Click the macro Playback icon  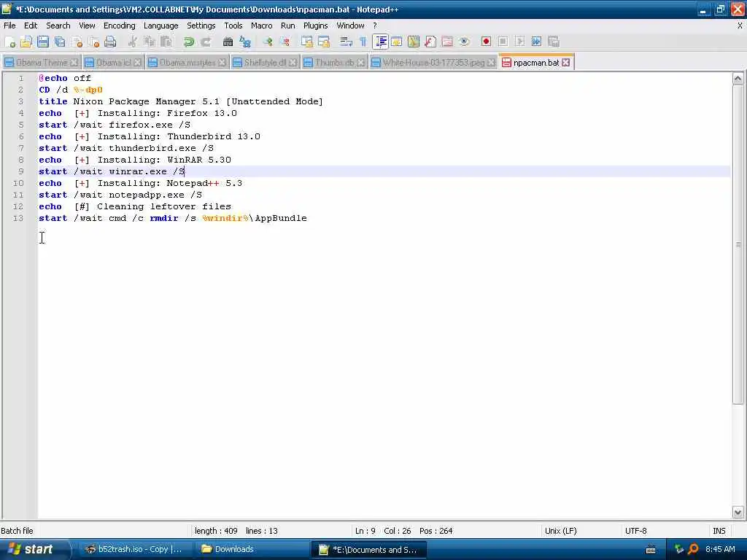click(x=519, y=42)
